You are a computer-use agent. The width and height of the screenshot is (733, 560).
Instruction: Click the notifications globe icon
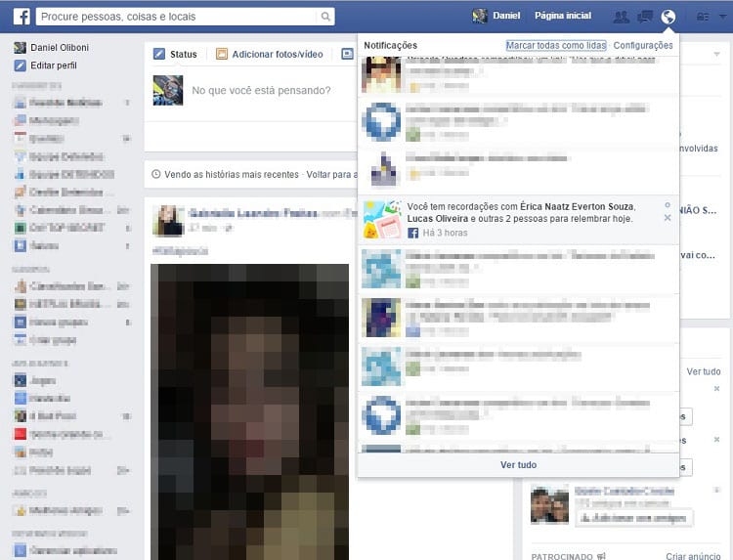(x=668, y=17)
